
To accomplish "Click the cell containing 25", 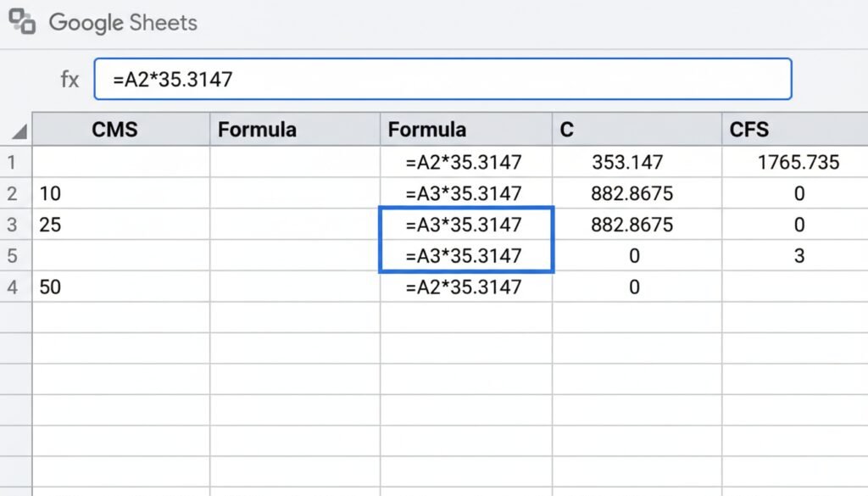I will pyautogui.click(x=121, y=224).
